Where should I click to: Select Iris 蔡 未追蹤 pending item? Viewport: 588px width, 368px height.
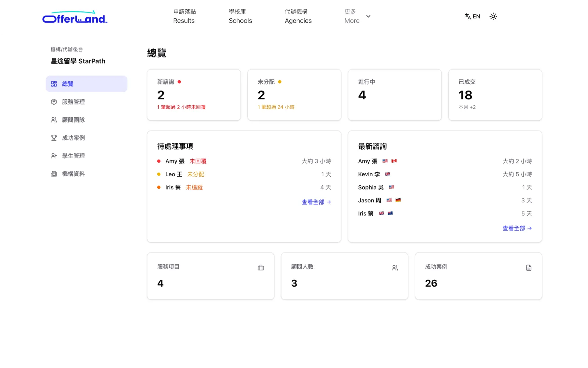pyautogui.click(x=244, y=187)
